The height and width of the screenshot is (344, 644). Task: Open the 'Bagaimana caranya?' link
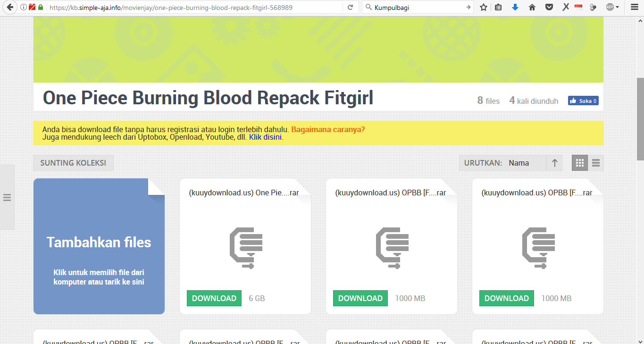click(328, 129)
